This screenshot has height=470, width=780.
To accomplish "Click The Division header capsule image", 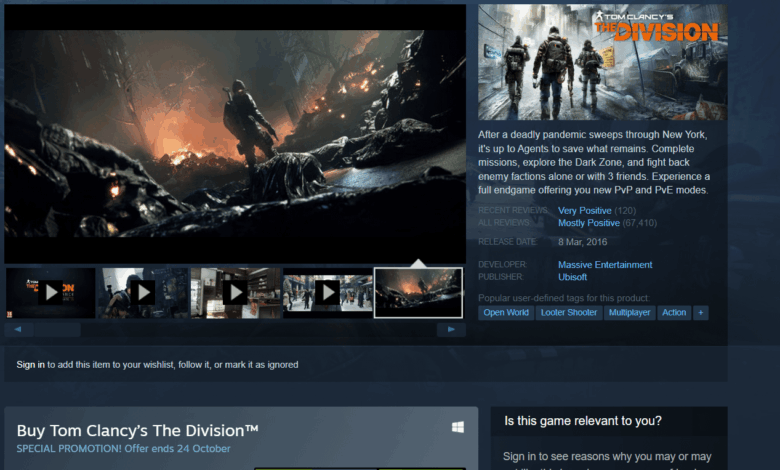I will (x=602, y=62).
